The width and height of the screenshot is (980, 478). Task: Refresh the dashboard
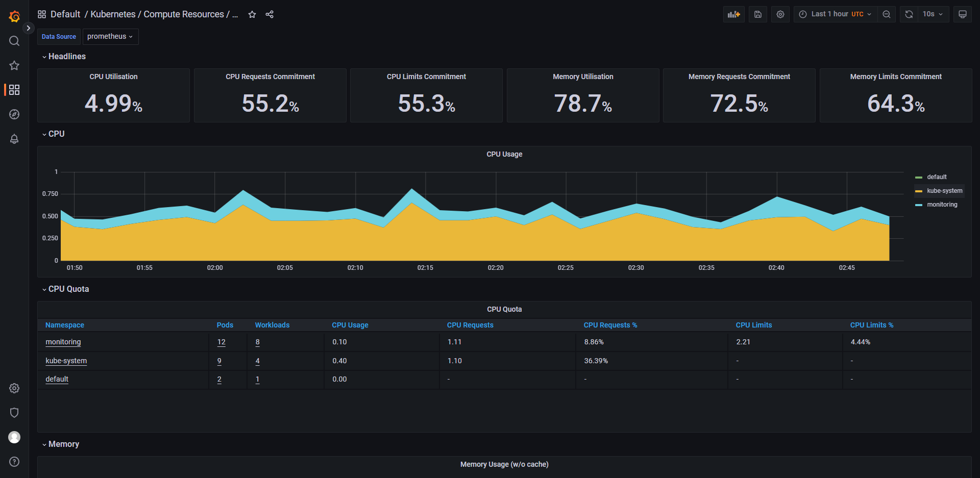909,14
